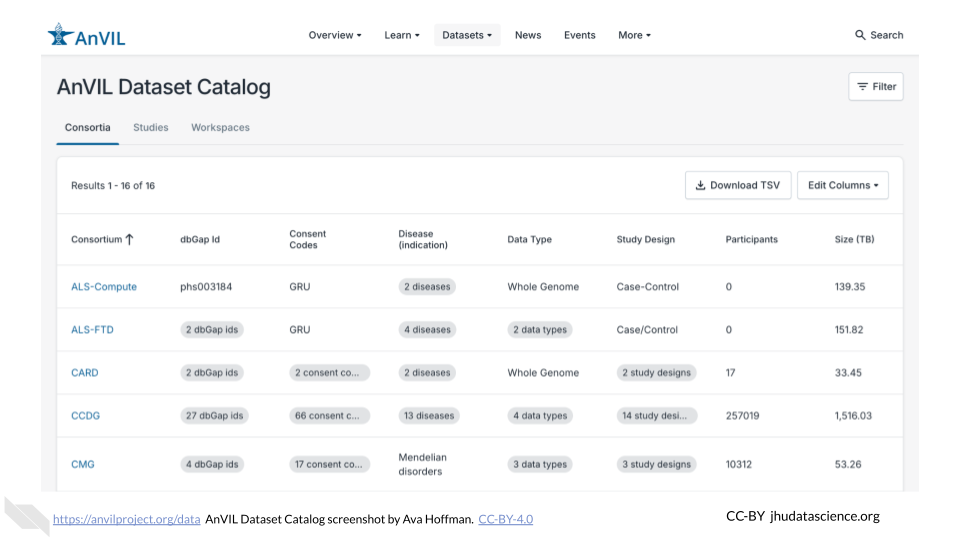Click the Consent Codes column header
The height and width of the screenshot is (540, 960).
308,239
